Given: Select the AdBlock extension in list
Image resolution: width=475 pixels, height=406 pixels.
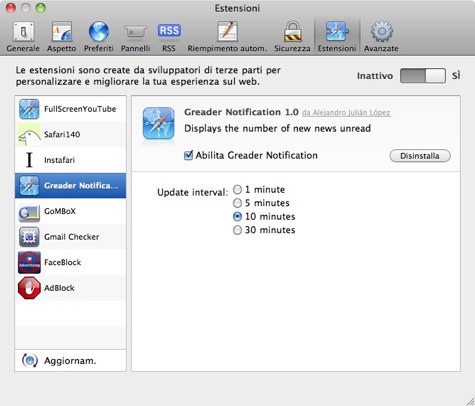Looking at the screenshot, I should (70, 288).
